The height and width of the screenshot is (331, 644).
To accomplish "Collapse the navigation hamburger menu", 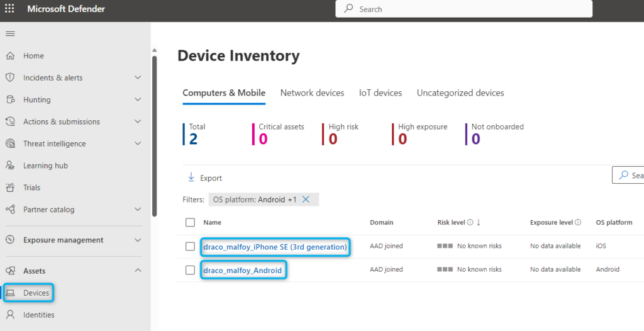I will pyautogui.click(x=10, y=34).
